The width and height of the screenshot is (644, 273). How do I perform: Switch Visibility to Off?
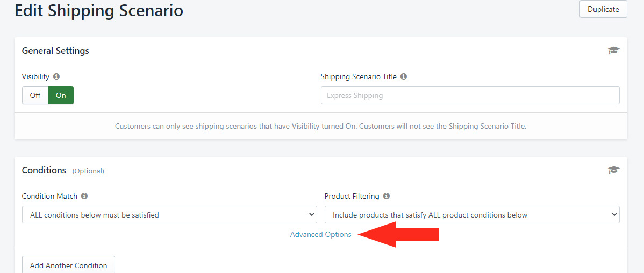35,95
